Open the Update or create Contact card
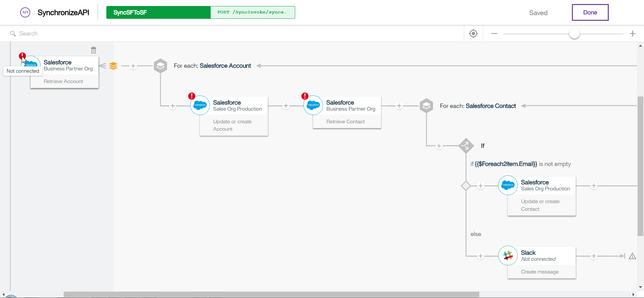 click(x=542, y=196)
